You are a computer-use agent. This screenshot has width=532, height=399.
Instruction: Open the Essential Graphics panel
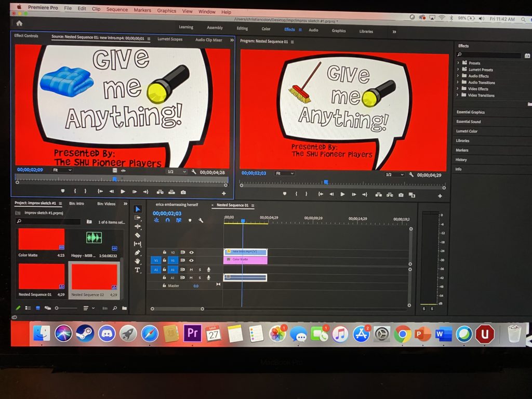[x=470, y=112]
